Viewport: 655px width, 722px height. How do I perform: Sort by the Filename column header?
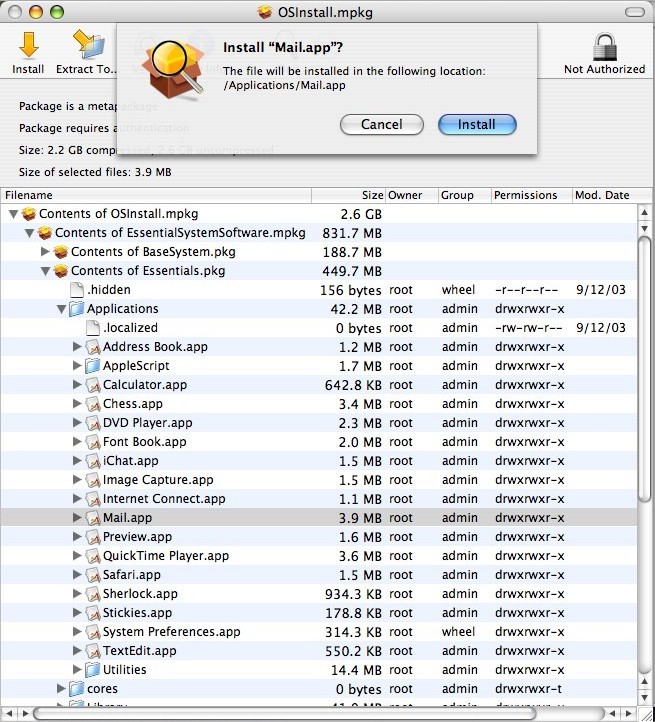tap(156, 195)
